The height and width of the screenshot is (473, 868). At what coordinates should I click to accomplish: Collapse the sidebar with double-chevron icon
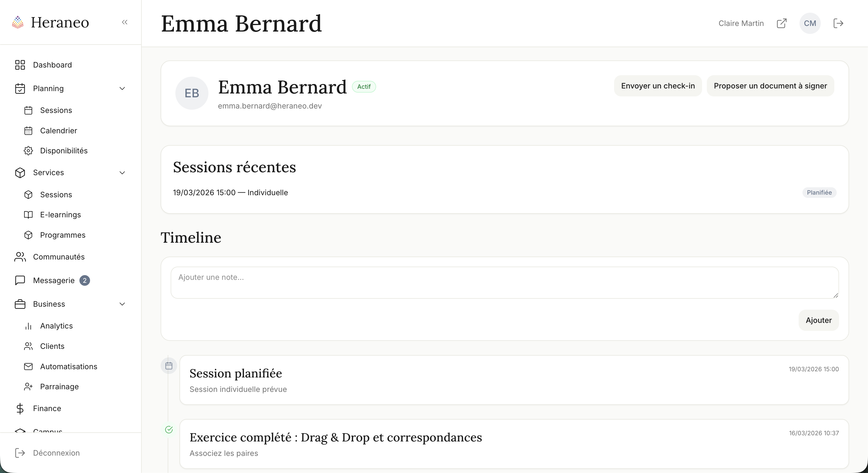click(x=125, y=22)
